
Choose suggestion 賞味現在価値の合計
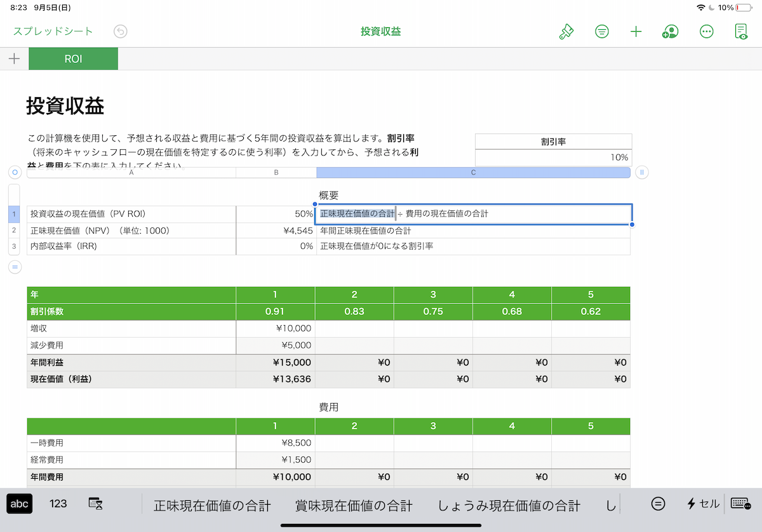[x=354, y=505]
